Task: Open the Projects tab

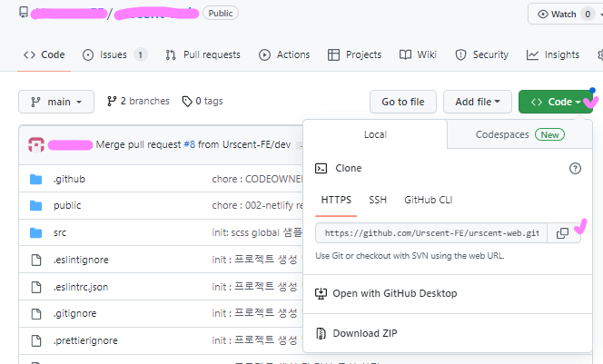Action: tap(354, 55)
